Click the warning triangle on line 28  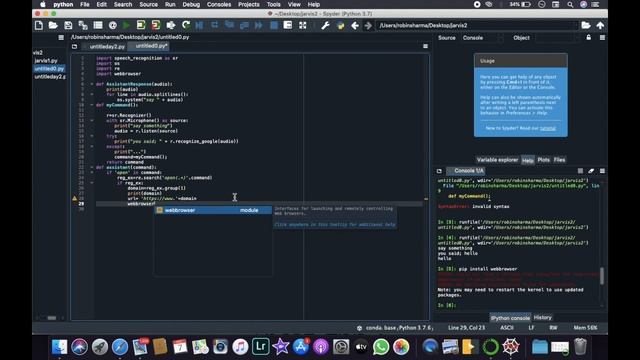tap(74, 198)
